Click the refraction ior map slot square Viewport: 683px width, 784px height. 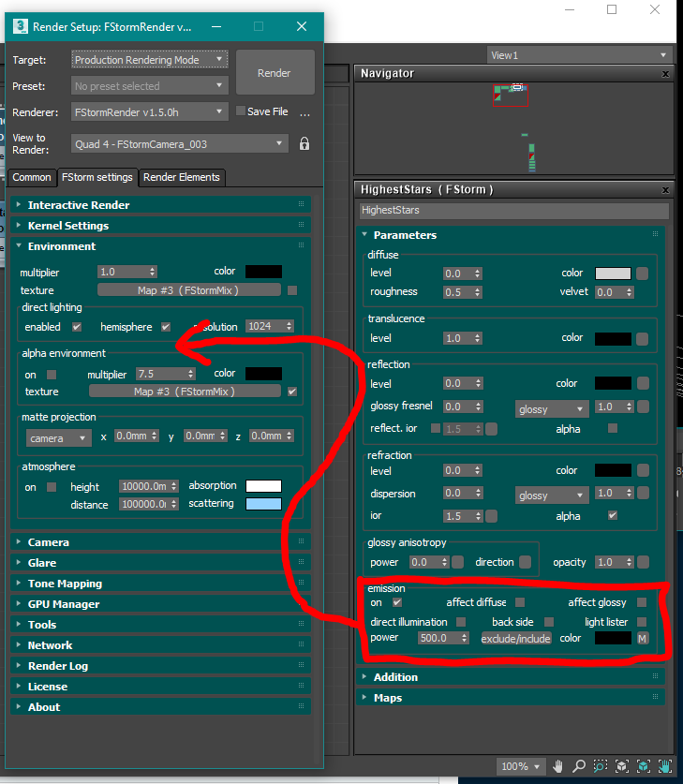tap(492, 516)
